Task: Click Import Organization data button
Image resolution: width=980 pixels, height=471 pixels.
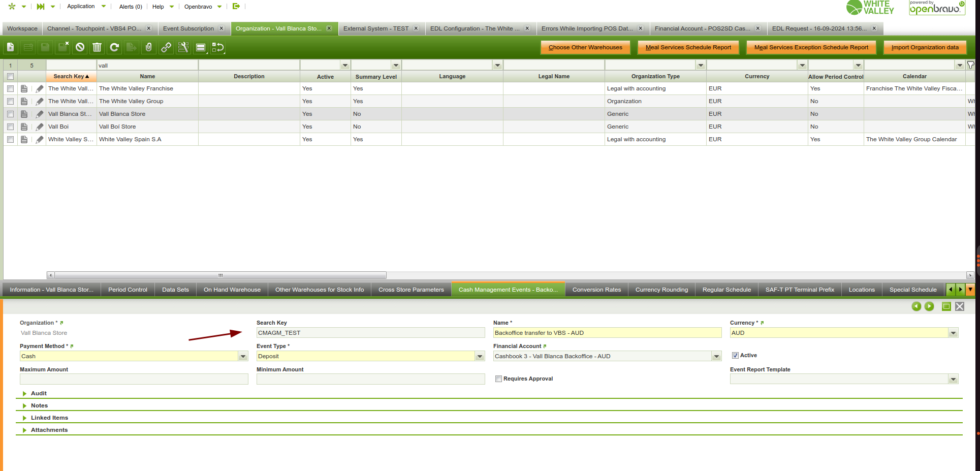Action: click(x=925, y=47)
